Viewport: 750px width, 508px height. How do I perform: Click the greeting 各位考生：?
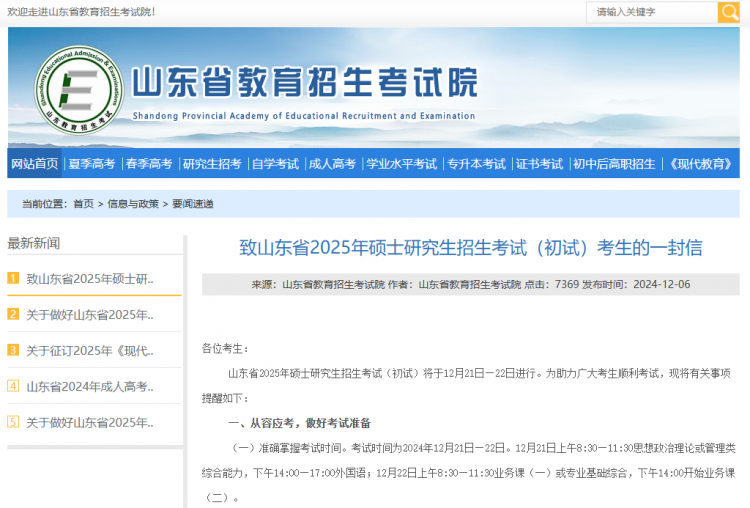click(x=225, y=348)
